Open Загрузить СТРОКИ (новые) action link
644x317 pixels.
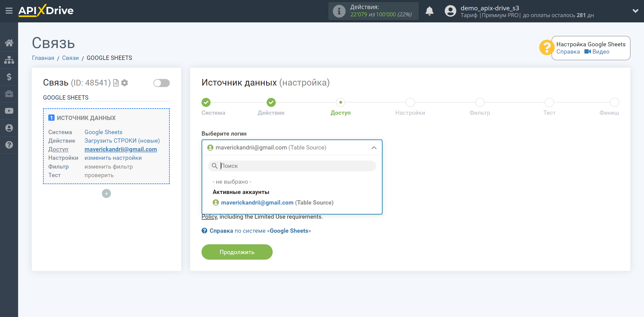pos(122,141)
